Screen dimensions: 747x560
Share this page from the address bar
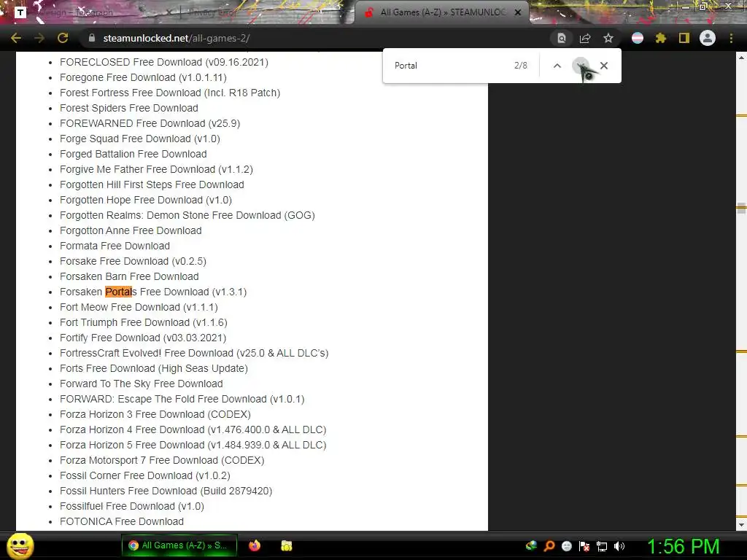click(x=585, y=38)
